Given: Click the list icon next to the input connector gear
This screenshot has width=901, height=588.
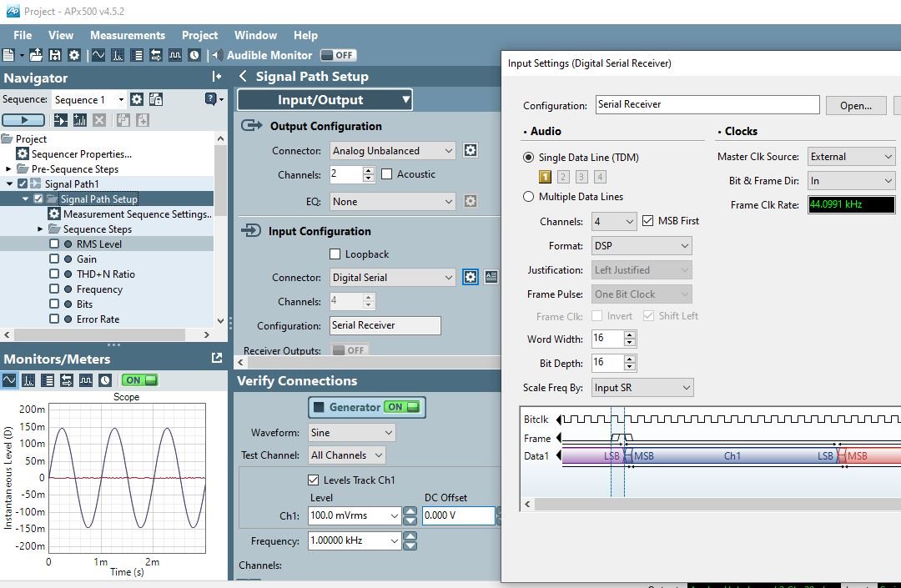Looking at the screenshot, I should (491, 278).
